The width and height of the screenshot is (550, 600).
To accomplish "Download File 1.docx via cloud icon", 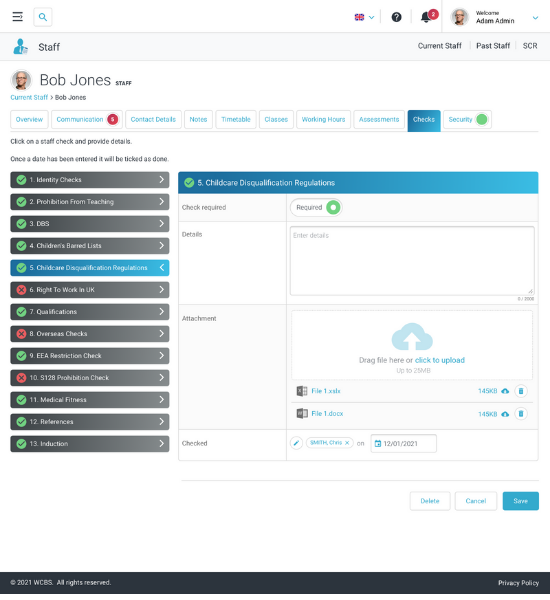I will point(505,414).
